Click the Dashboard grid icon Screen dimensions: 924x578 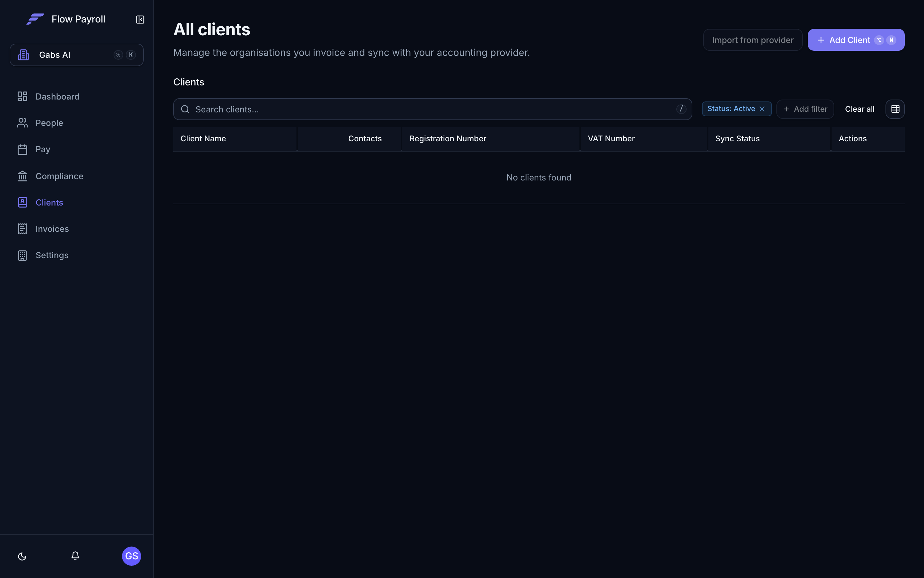pyautogui.click(x=22, y=96)
